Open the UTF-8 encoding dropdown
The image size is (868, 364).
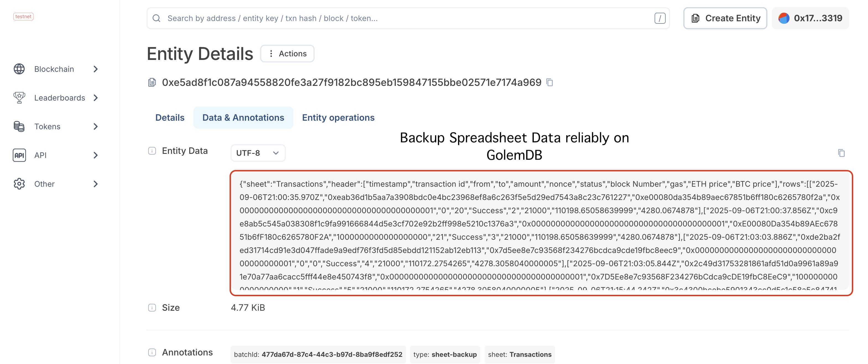[x=258, y=153]
